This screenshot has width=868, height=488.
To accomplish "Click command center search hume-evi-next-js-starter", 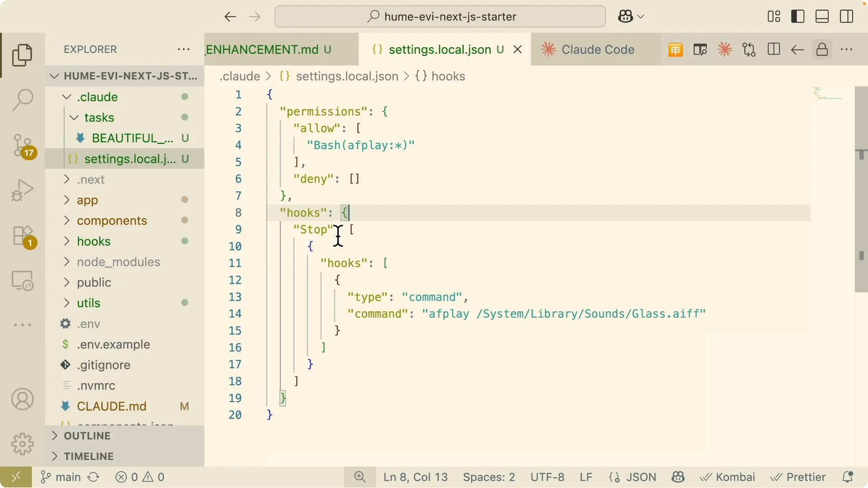I will (x=440, y=17).
